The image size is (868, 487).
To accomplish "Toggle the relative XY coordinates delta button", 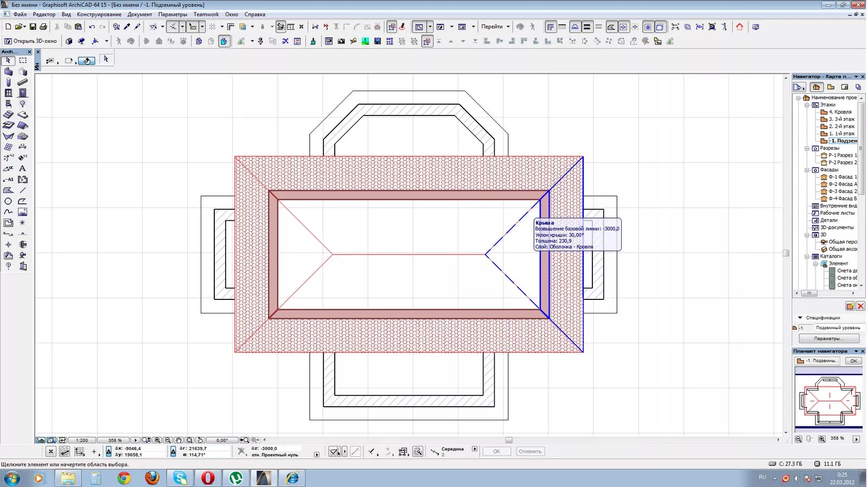I will click(x=108, y=451).
